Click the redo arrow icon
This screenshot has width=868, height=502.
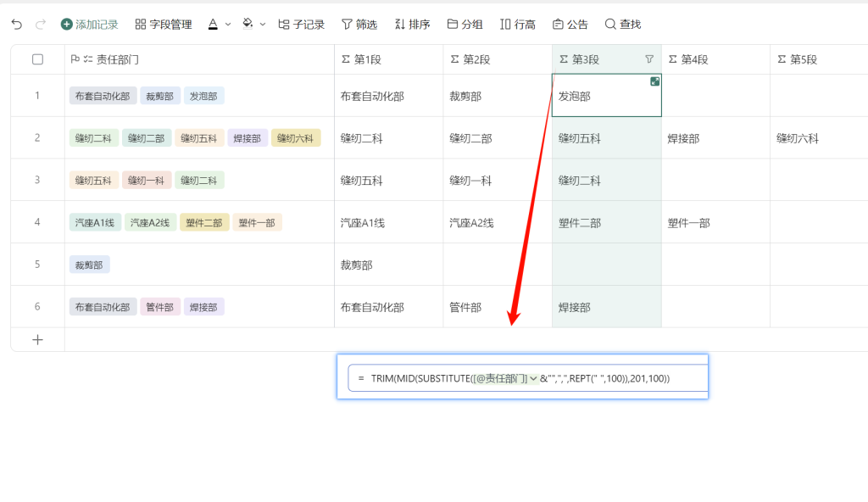tap(41, 25)
